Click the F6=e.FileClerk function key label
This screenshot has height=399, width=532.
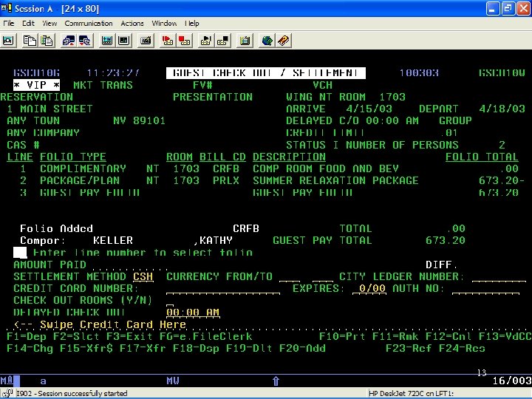(206, 337)
